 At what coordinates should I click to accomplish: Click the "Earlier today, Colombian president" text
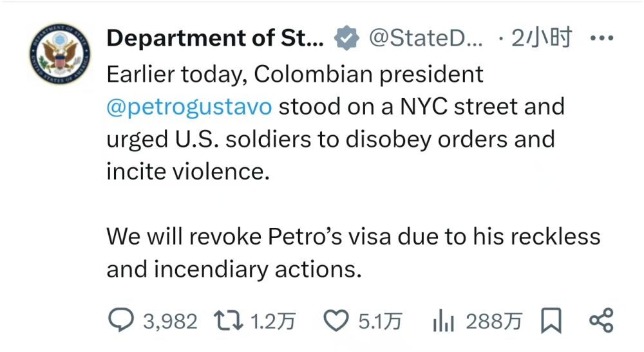point(295,74)
